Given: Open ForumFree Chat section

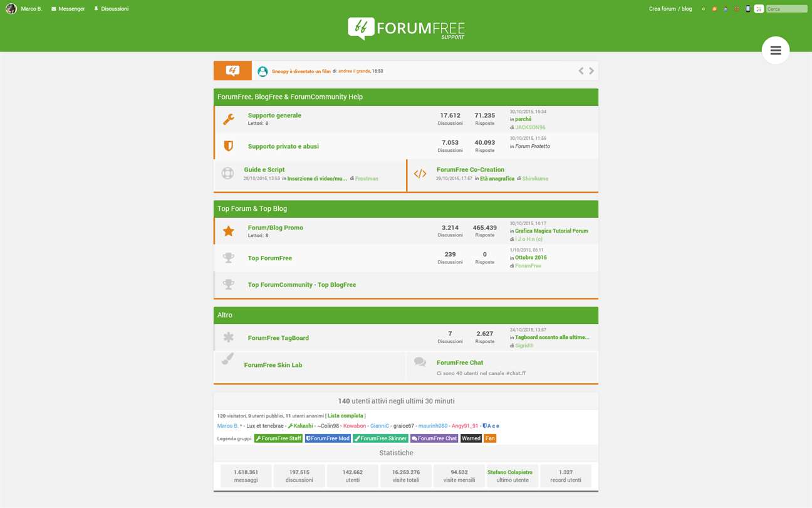Looking at the screenshot, I should point(460,362).
